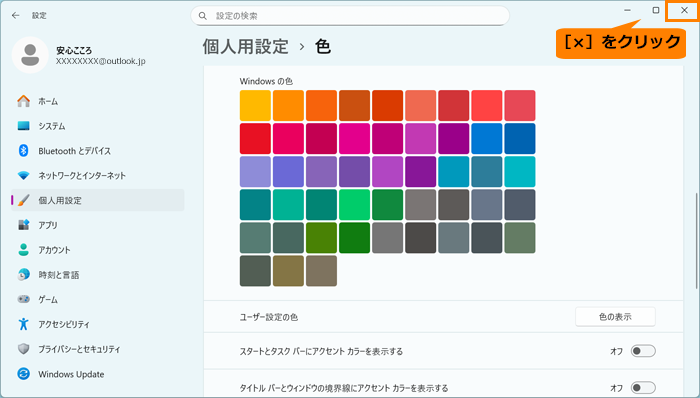Click the Apps icon
The image size is (700, 398).
(24, 225)
